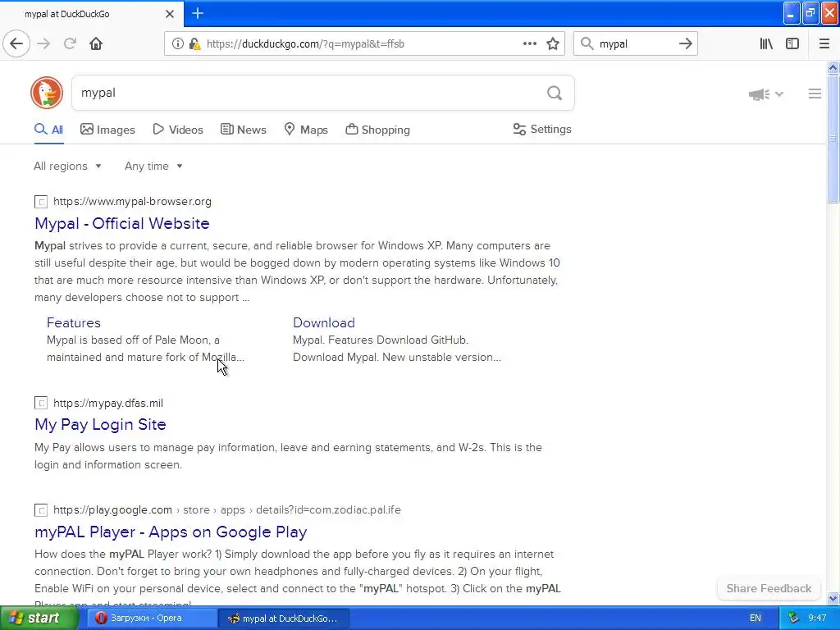Open the home page icon
The image size is (840, 630).
click(x=96, y=43)
